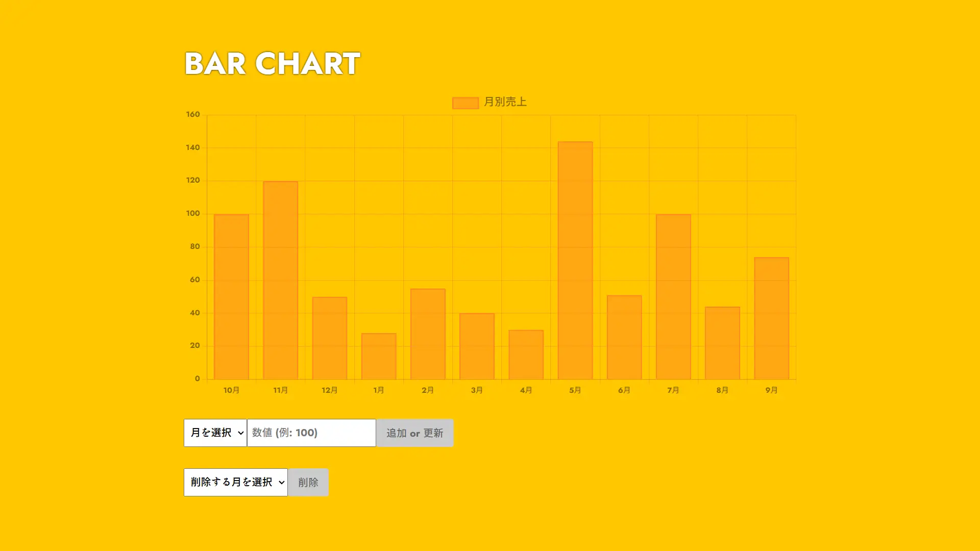
Task: Click the 7月 bar
Action: click(x=673, y=296)
